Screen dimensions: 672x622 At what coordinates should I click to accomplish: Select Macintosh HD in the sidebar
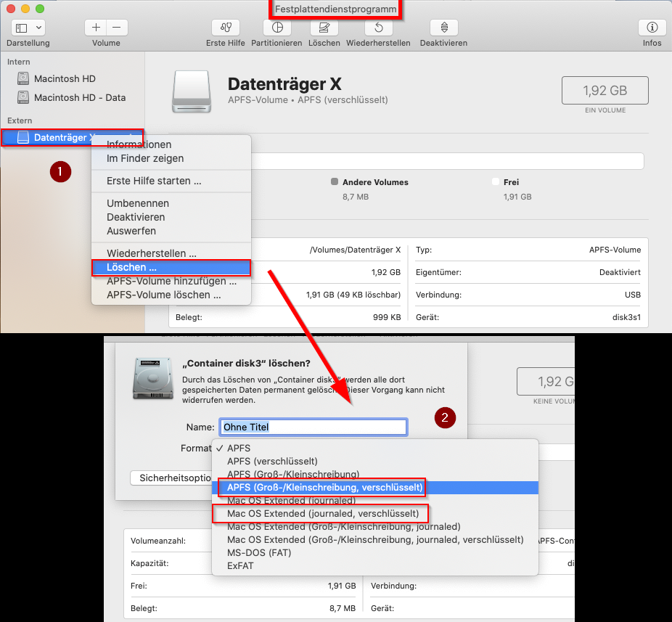65,78
